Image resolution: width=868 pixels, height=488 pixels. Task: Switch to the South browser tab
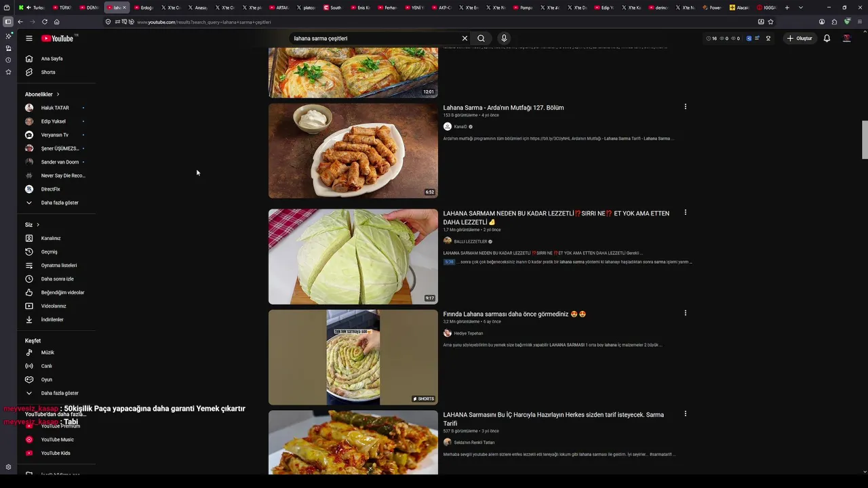(x=333, y=7)
